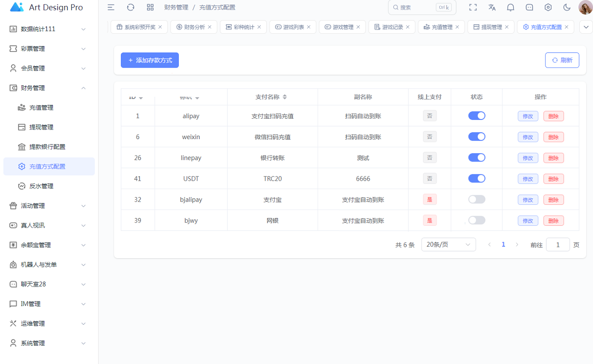Enable the bjalipay status switch
This screenshot has width=593, height=364.
[477, 199]
